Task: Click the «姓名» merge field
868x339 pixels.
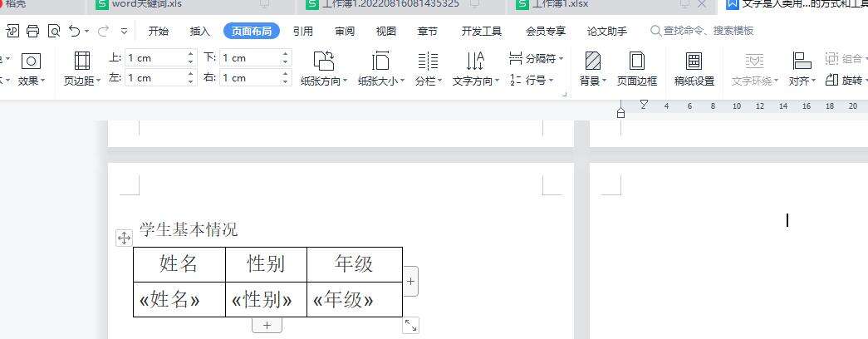Action: click(169, 300)
